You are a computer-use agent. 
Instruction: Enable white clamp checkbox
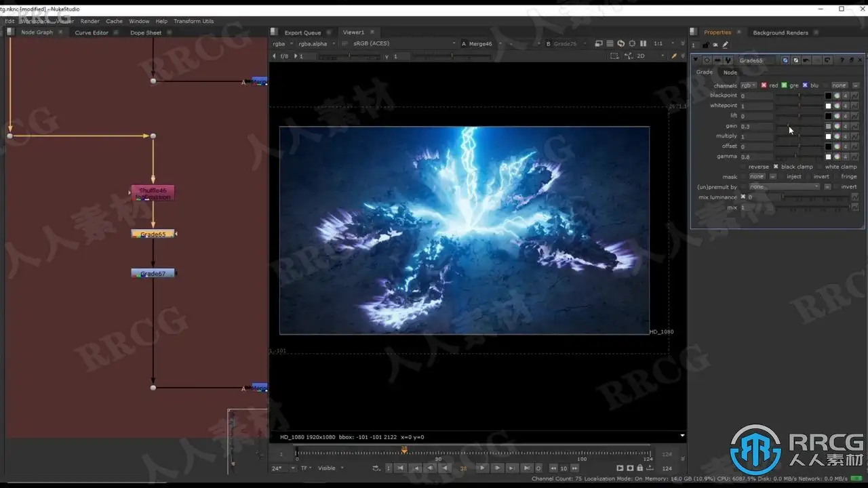pos(821,167)
